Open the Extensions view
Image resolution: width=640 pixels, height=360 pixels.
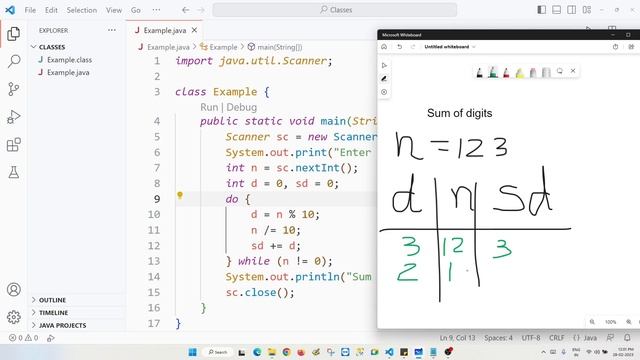pyautogui.click(x=13, y=145)
